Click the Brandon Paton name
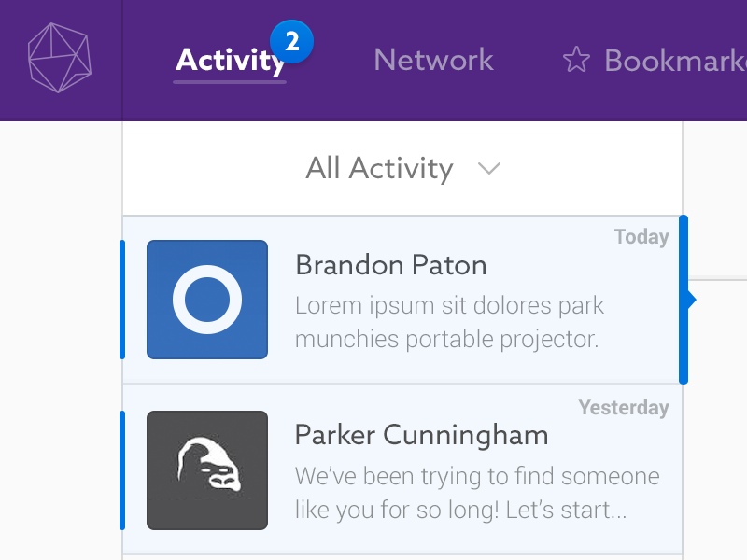The width and height of the screenshot is (747, 560). (390, 265)
